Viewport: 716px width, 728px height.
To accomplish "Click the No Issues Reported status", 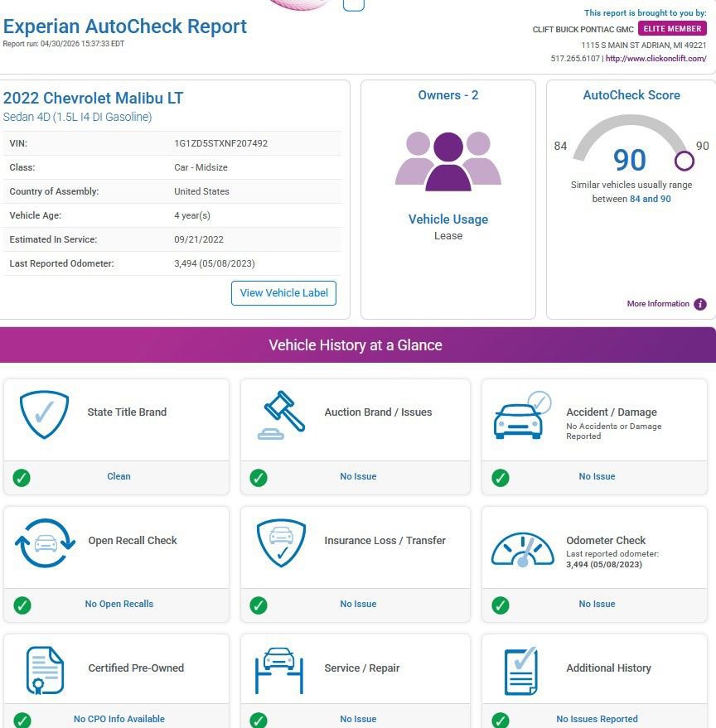I will point(597,719).
